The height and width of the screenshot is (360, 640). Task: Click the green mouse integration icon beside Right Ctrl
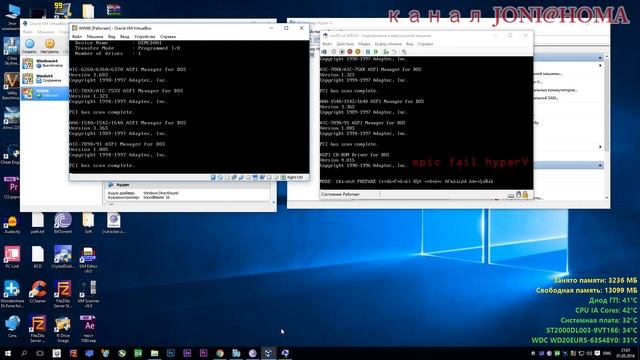coord(283,178)
